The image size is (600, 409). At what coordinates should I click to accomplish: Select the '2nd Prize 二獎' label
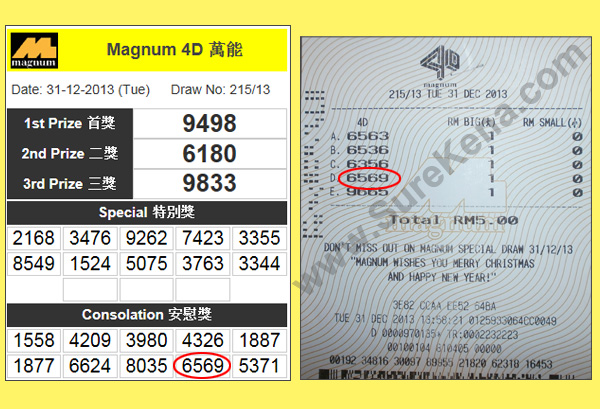click(x=70, y=153)
